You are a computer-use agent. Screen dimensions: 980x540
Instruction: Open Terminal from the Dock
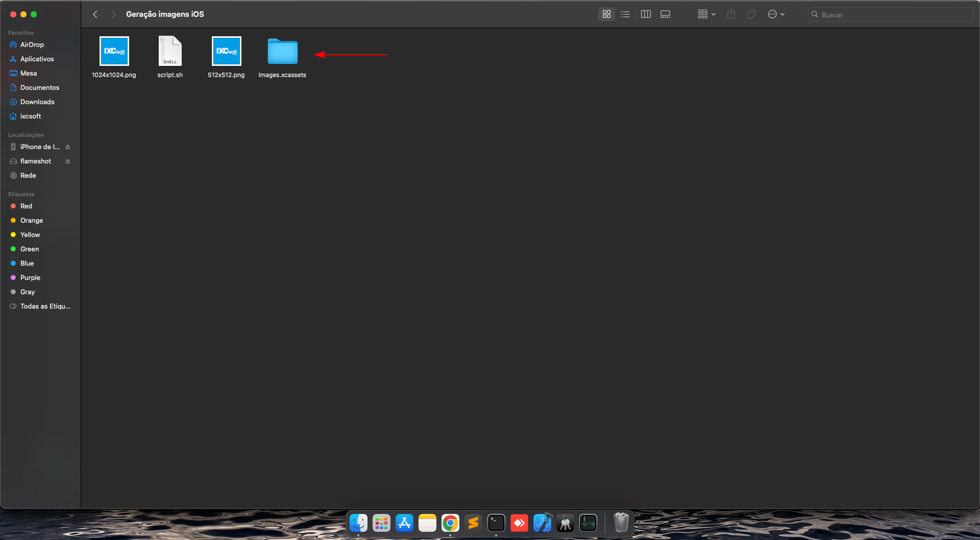(x=496, y=523)
